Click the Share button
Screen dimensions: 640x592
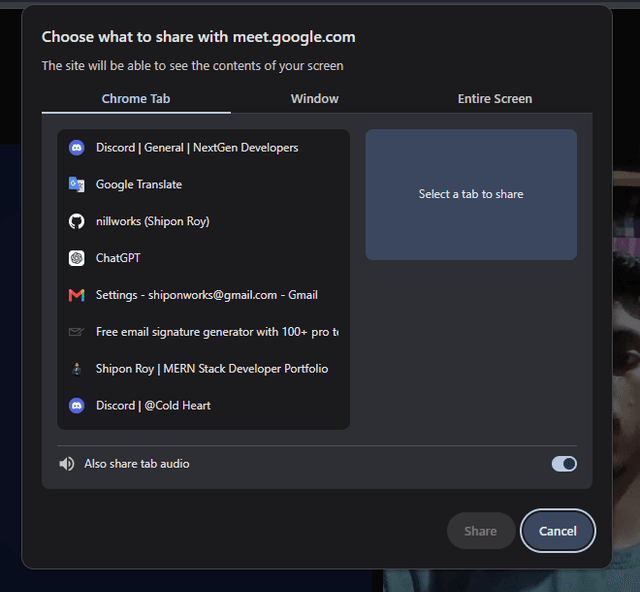click(x=481, y=531)
